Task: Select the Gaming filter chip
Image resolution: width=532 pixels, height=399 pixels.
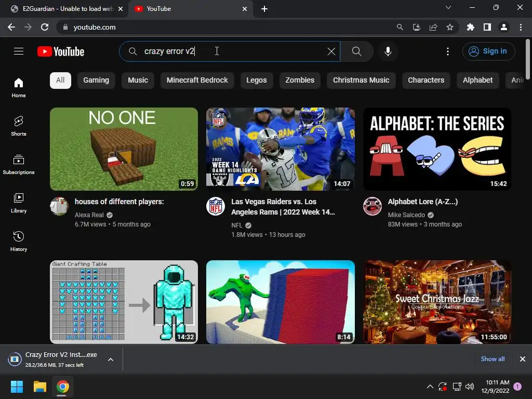Action: (96, 81)
